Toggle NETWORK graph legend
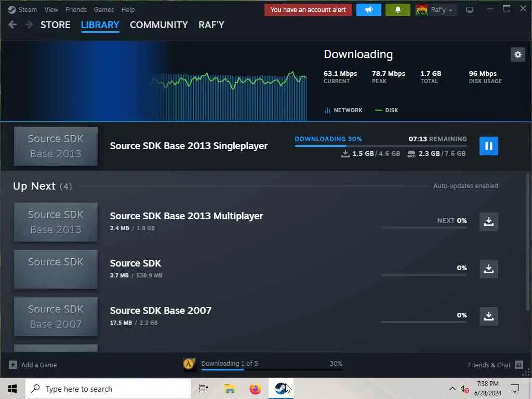This screenshot has width=532, height=399. 343,110
